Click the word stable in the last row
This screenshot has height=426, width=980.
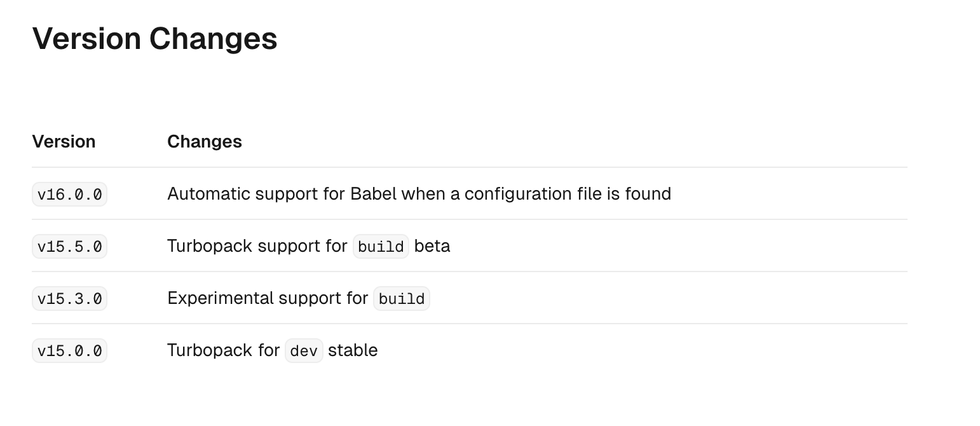coord(353,350)
